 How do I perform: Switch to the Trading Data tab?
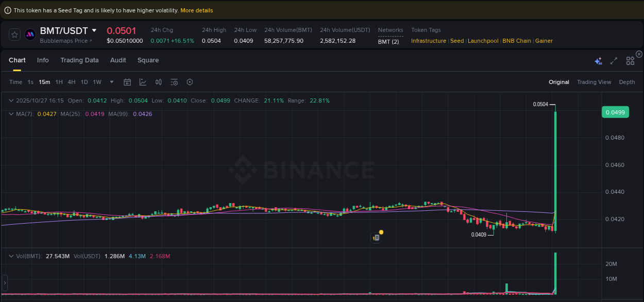pos(79,60)
